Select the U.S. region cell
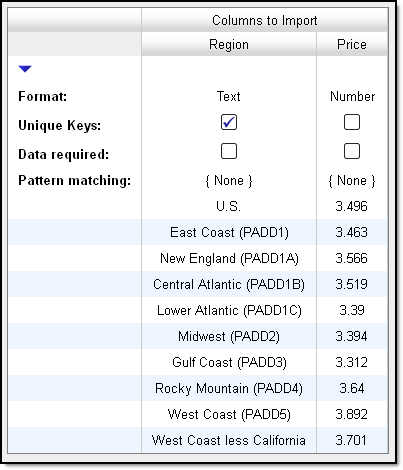The height and width of the screenshot is (470, 403). coord(229,206)
